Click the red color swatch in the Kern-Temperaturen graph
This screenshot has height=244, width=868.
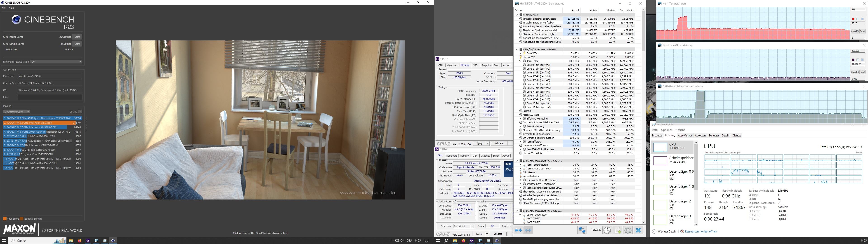pos(853,19)
